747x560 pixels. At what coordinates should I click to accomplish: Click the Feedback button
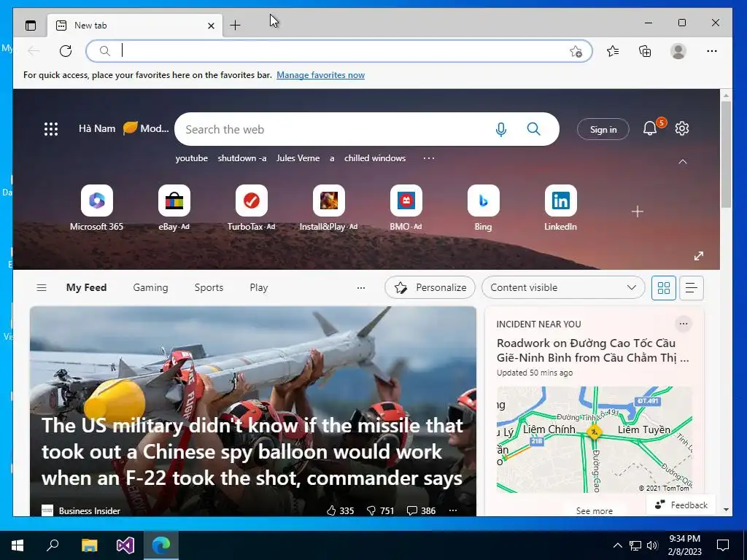click(x=681, y=505)
